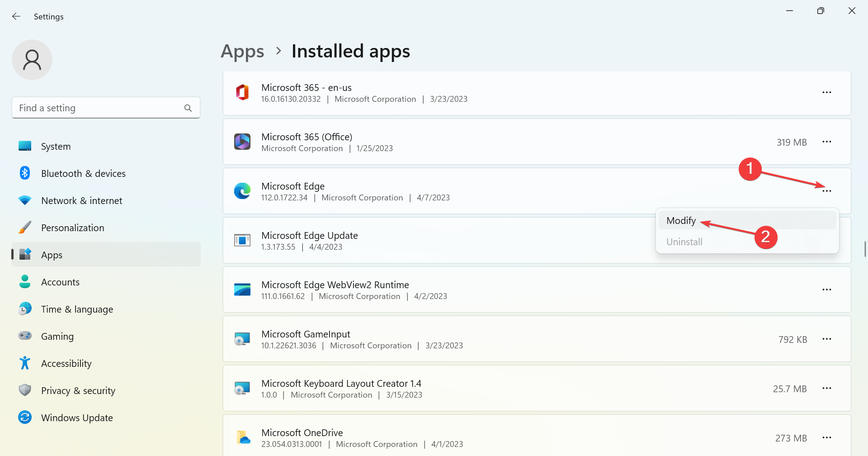The height and width of the screenshot is (456, 868).
Task: Open Accounts settings
Action: pos(106,282)
